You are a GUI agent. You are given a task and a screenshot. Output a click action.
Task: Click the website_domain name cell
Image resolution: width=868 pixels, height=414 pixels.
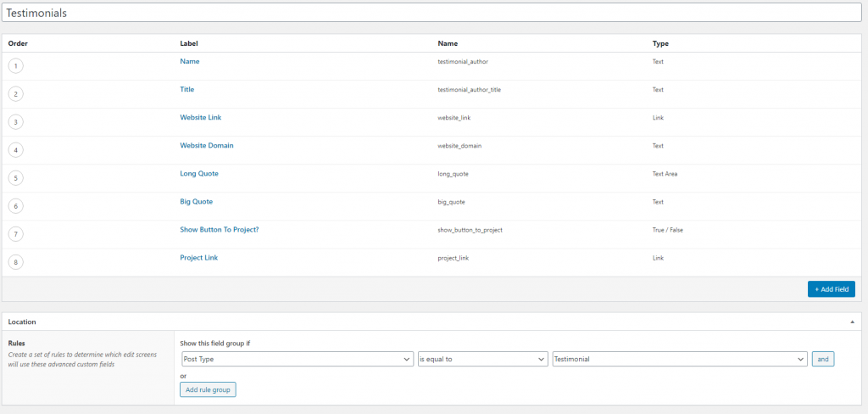[x=458, y=146]
